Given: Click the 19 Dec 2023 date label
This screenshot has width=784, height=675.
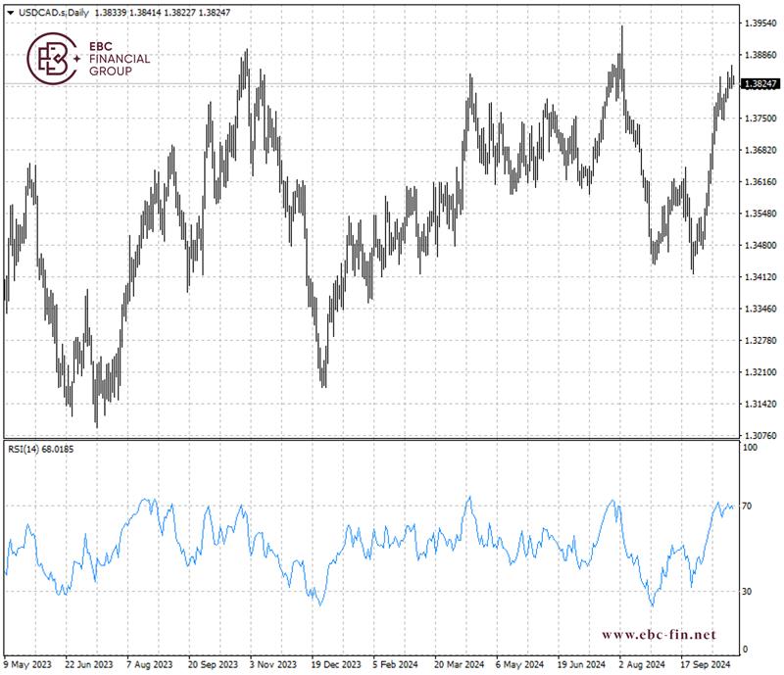Looking at the screenshot, I should [x=335, y=663].
